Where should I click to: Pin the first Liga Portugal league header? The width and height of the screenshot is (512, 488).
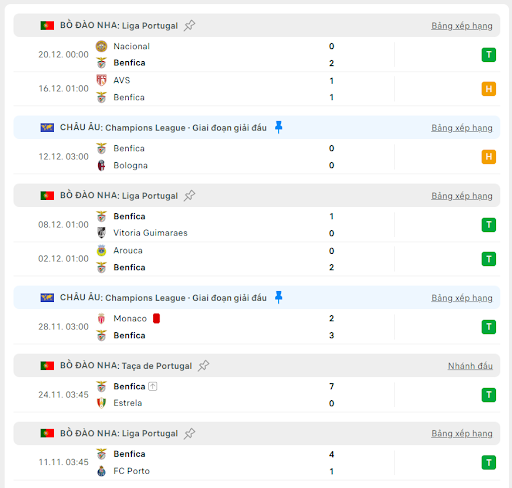pos(189,25)
